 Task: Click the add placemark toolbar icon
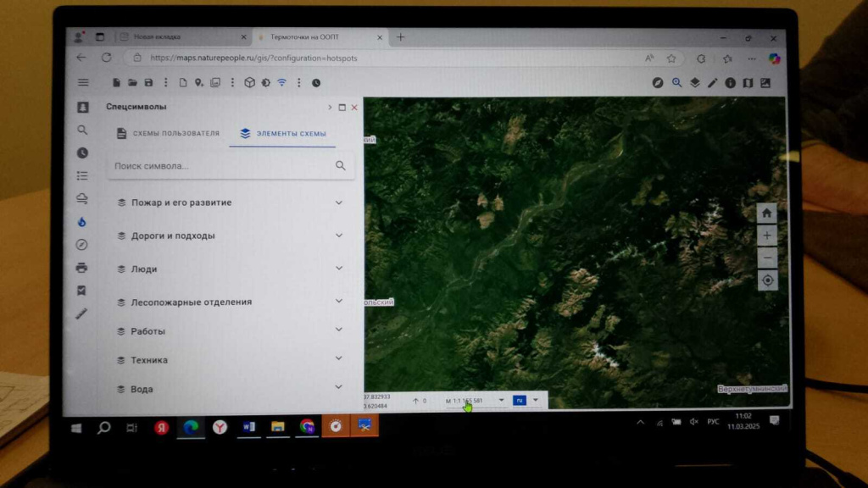coord(198,82)
